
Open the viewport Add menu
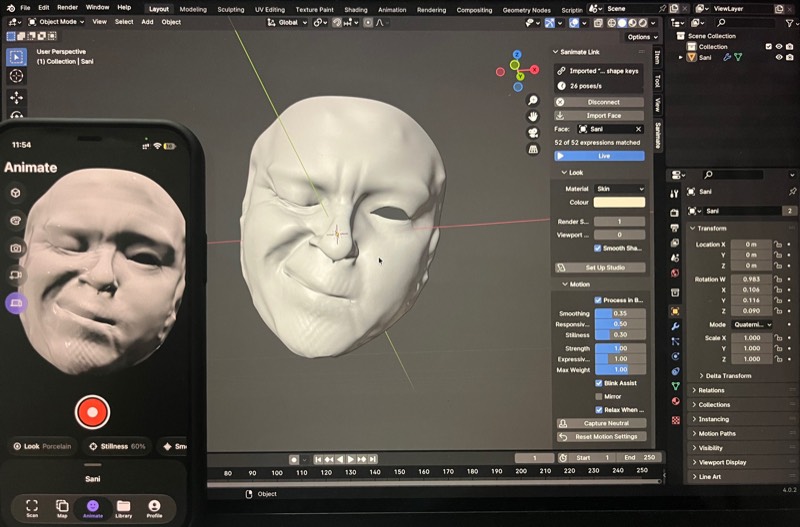tap(147, 22)
